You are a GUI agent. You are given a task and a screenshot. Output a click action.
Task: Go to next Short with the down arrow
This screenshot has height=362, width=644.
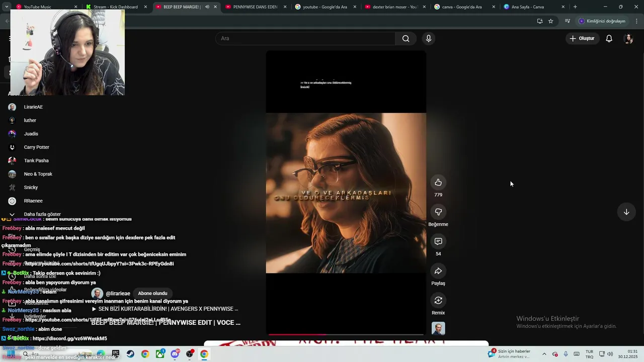[x=626, y=212]
